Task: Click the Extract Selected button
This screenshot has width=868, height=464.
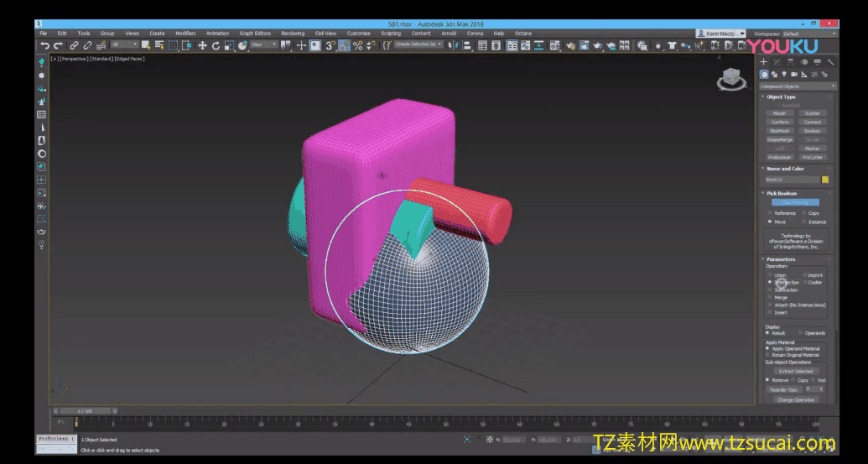Action: pos(795,371)
